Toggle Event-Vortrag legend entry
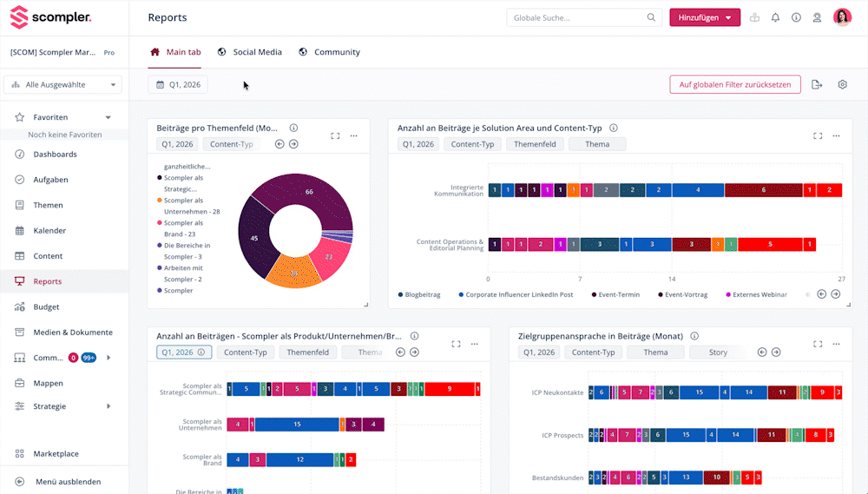The image size is (868, 494). [x=682, y=294]
